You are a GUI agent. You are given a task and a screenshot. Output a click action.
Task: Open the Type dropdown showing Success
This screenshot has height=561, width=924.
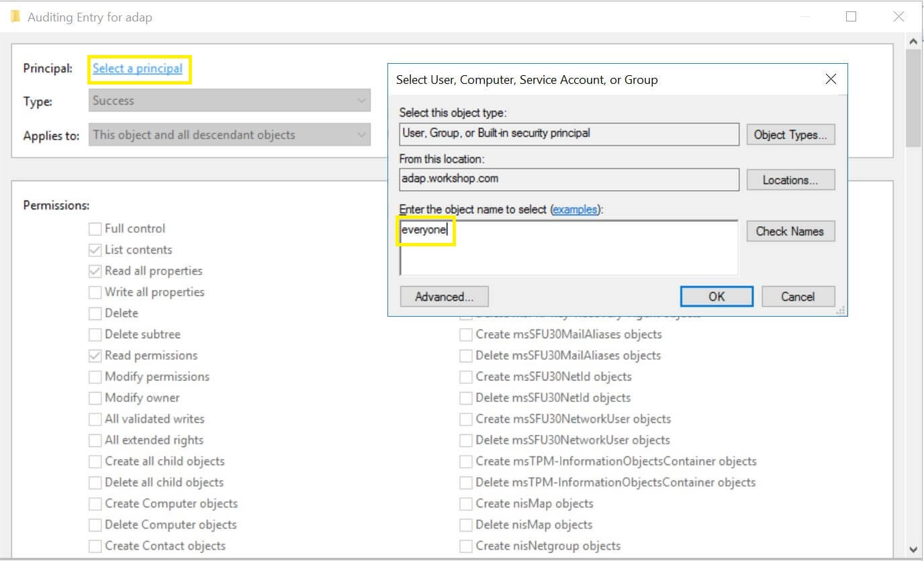tap(229, 101)
